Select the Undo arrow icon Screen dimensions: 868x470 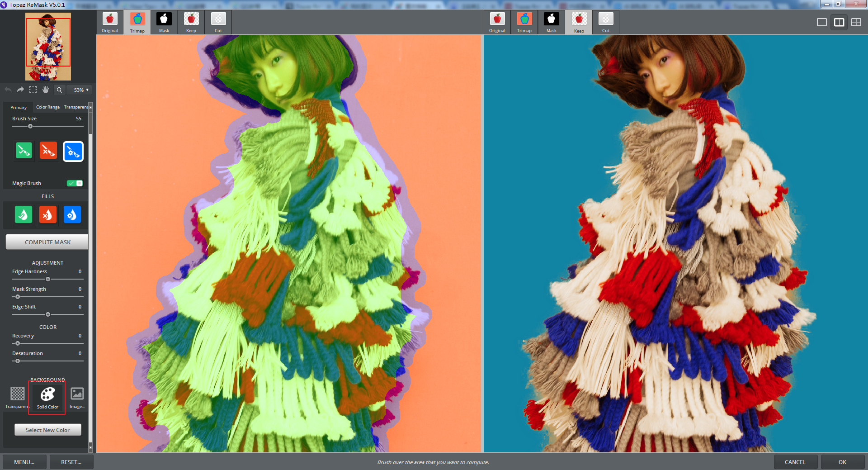click(8, 90)
